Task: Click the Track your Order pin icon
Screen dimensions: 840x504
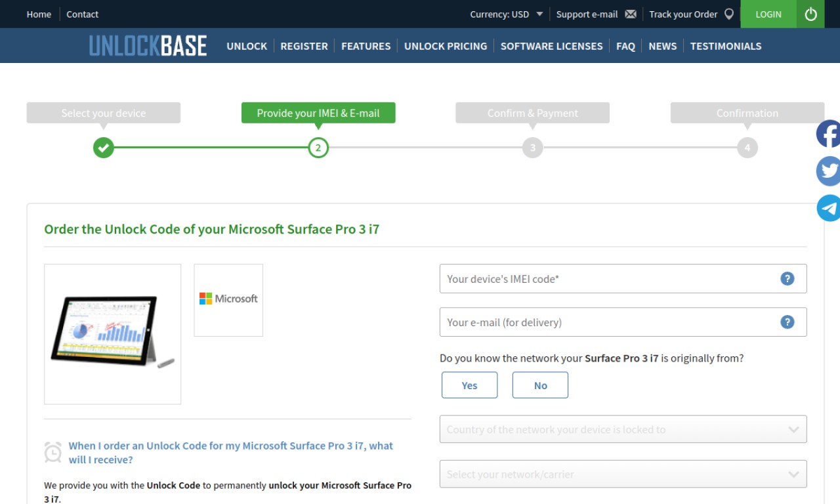Action: [729, 14]
